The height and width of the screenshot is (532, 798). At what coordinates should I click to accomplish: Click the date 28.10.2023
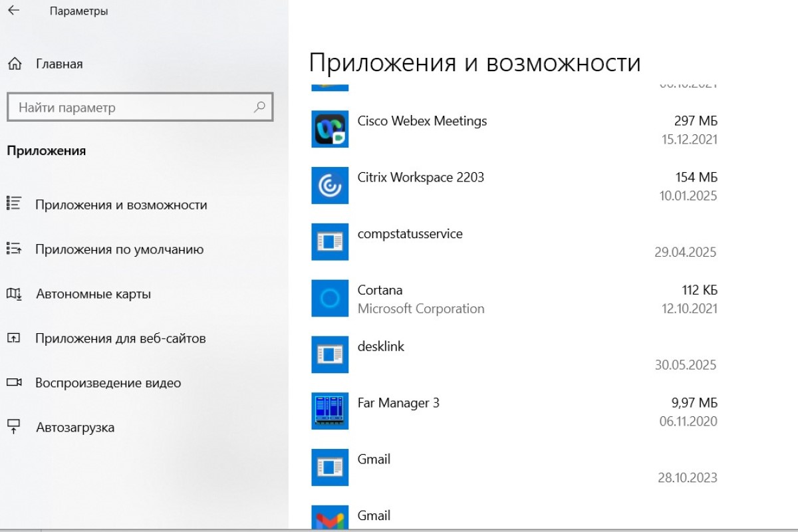tap(687, 478)
